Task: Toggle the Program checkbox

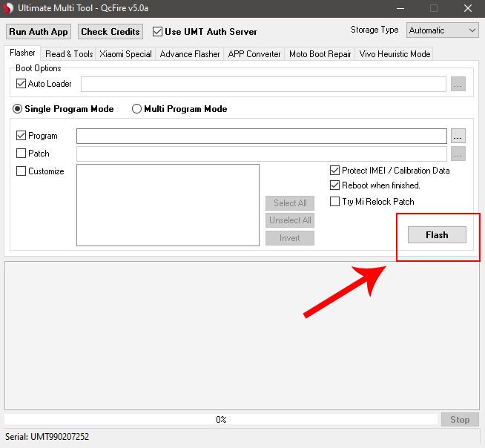Action: [21, 136]
